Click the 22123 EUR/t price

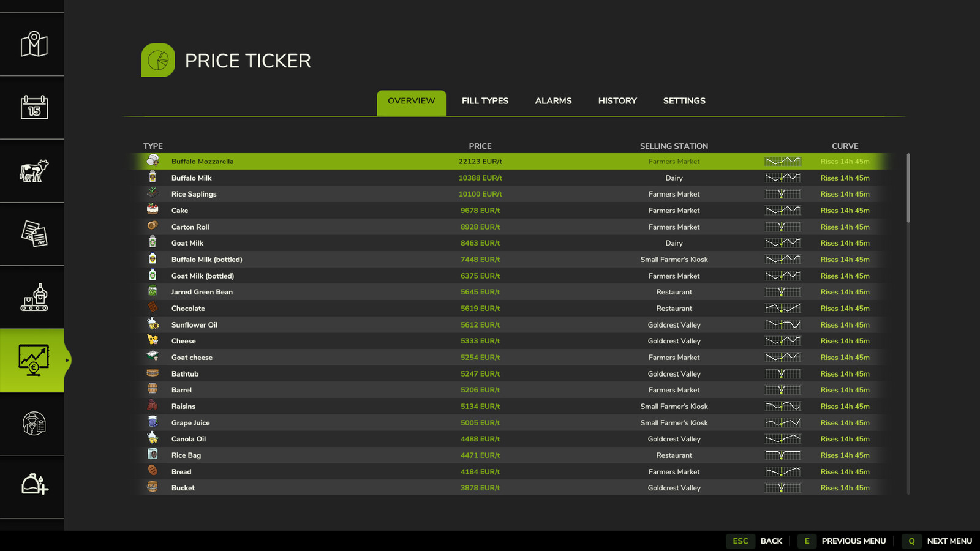pos(480,162)
